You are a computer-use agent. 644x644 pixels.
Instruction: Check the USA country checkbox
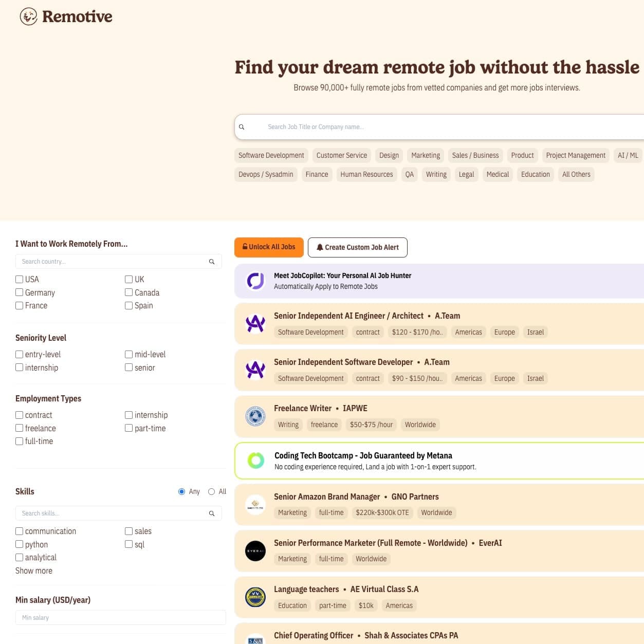click(19, 279)
